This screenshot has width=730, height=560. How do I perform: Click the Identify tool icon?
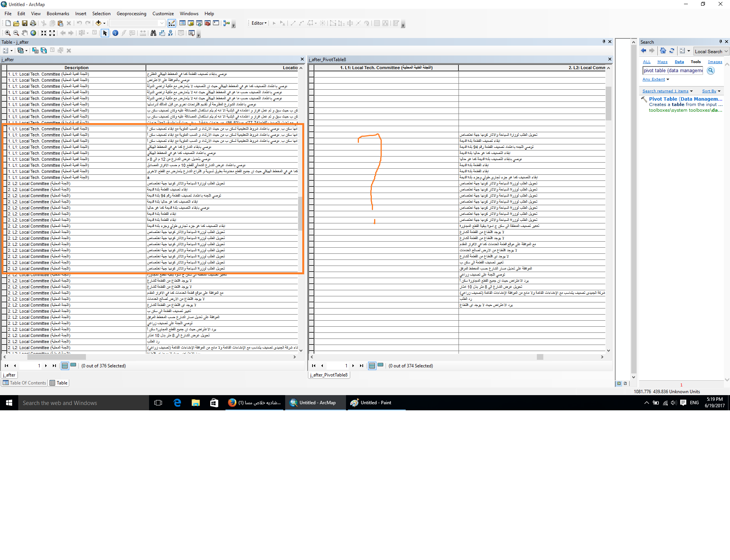point(115,33)
